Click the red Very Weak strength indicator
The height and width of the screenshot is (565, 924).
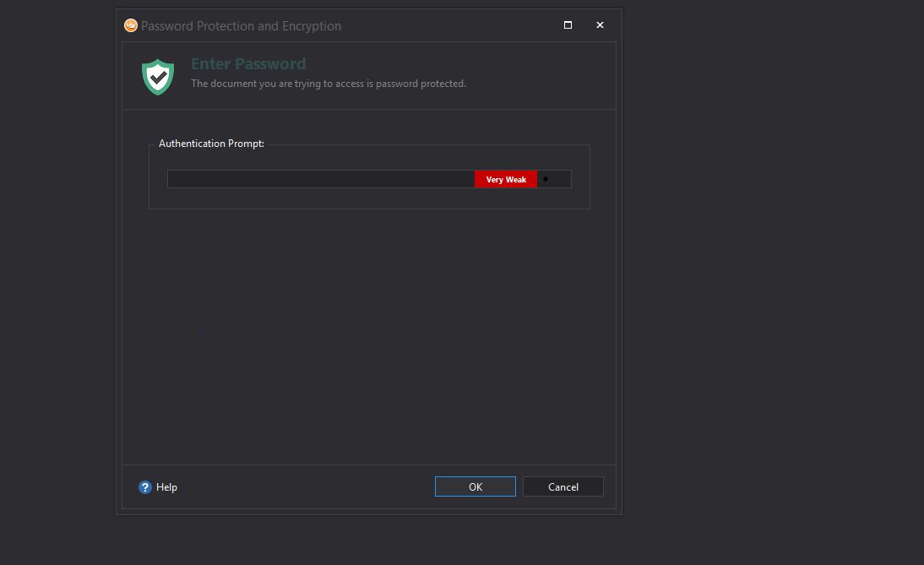[x=505, y=179]
